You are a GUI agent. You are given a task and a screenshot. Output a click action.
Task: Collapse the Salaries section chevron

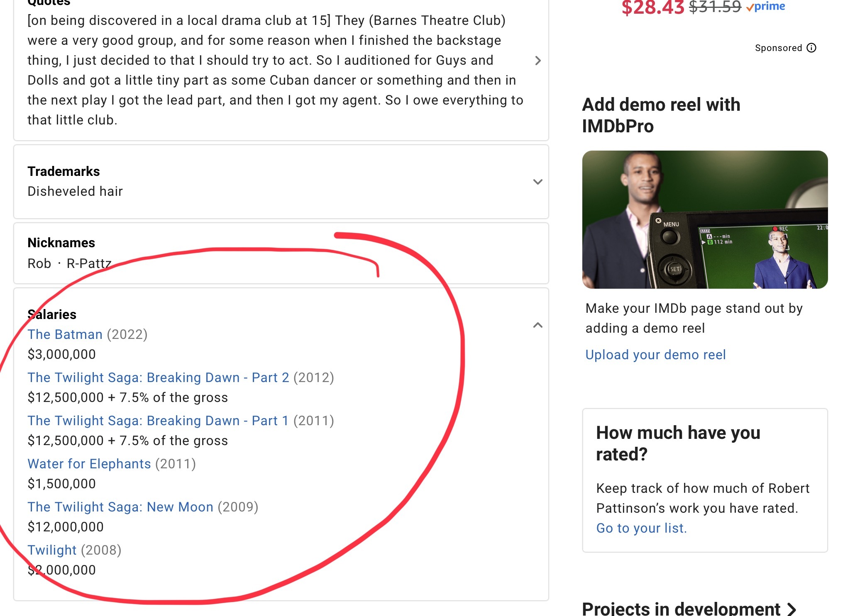click(x=538, y=325)
